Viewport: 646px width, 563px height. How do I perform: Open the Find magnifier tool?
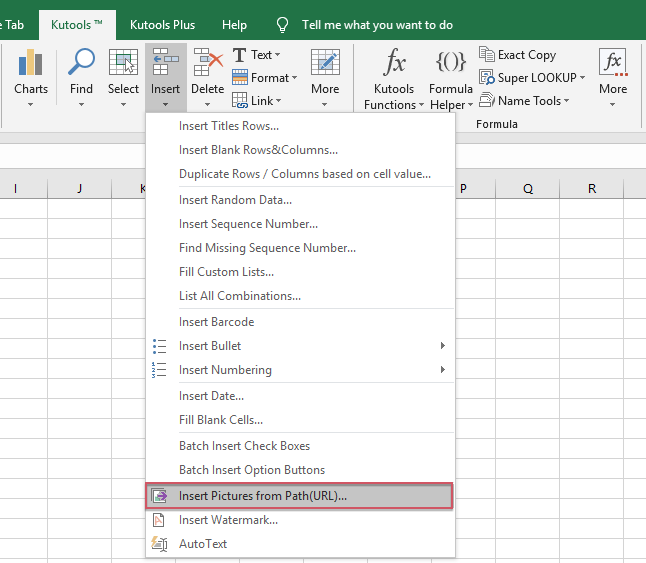tap(81, 64)
